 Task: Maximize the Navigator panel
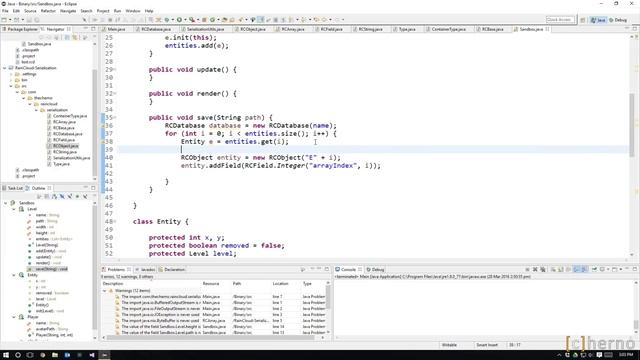pyautogui.click(x=93, y=29)
